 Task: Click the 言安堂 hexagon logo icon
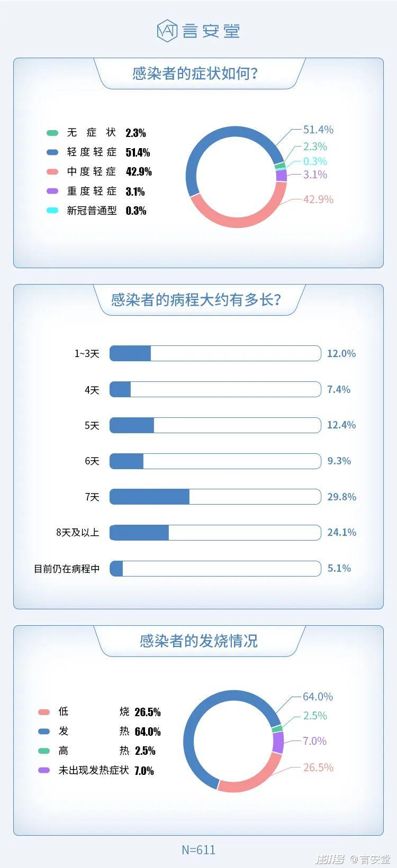point(167,31)
